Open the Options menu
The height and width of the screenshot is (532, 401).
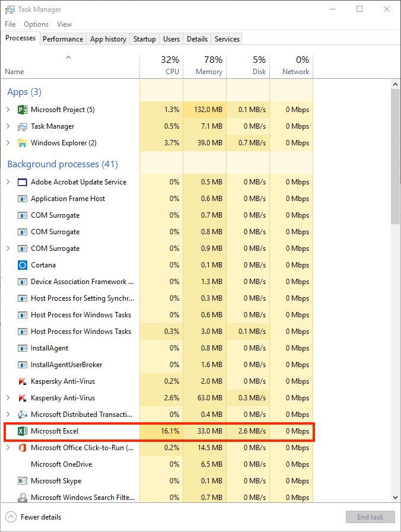coord(36,24)
